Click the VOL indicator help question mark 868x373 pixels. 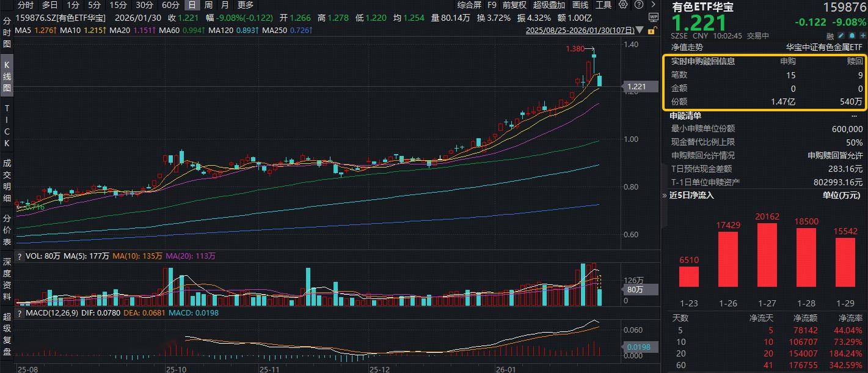(x=20, y=257)
